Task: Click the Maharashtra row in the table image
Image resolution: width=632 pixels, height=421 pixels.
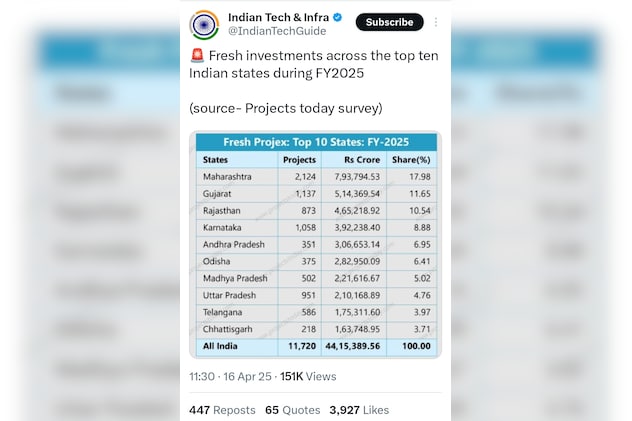Action: click(315, 176)
